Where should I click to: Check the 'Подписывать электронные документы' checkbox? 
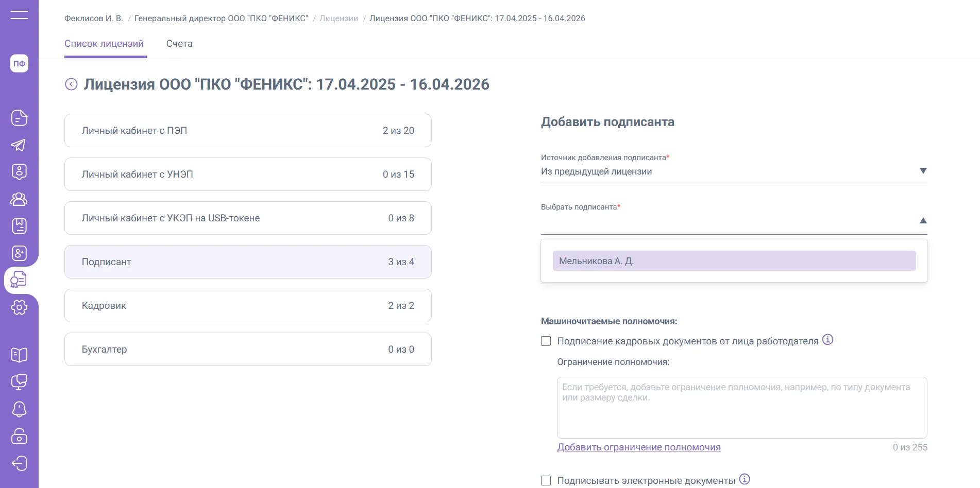tap(546, 481)
